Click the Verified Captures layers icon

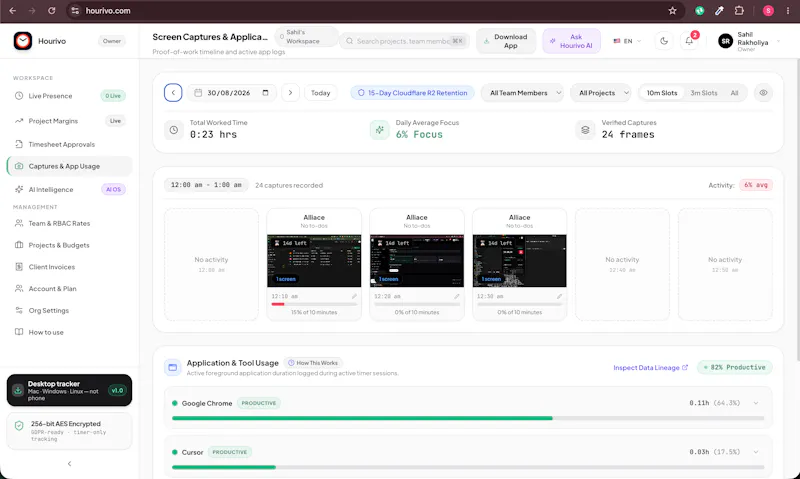pyautogui.click(x=585, y=130)
